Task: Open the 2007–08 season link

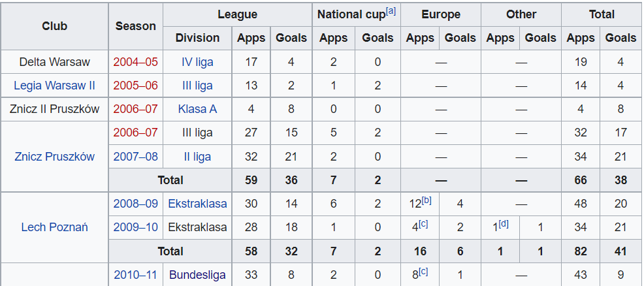Action: (x=135, y=157)
